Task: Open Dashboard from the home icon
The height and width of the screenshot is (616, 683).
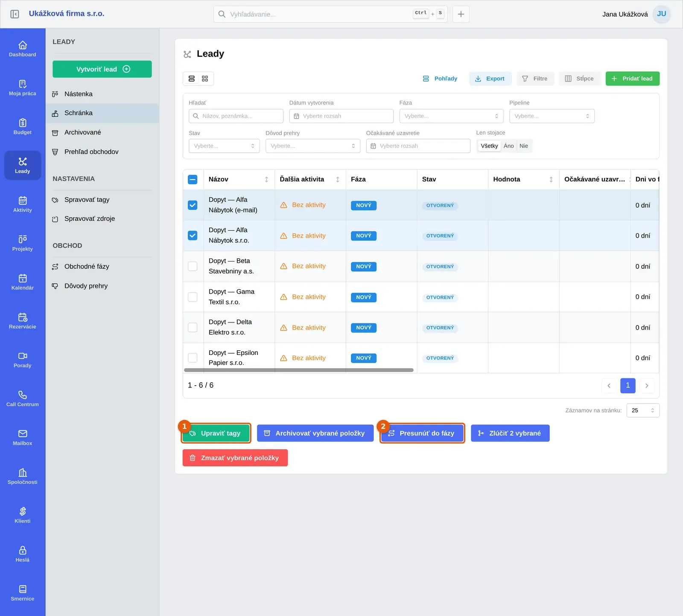Action: coord(23,49)
